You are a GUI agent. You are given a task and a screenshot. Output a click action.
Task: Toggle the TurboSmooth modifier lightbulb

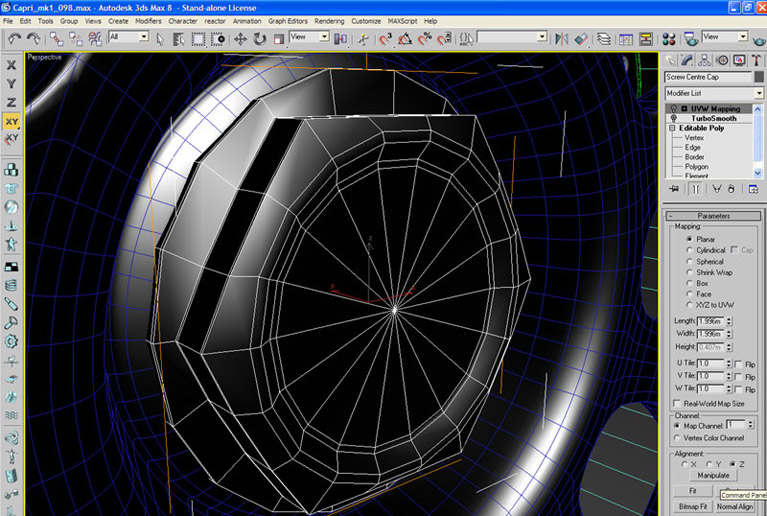pos(674,118)
